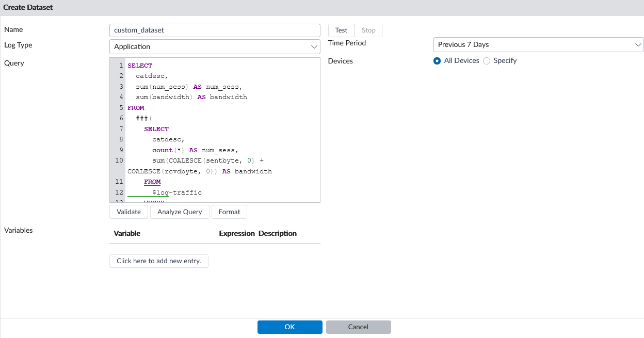Screen dimensions: 644x338
Task: Click the Test button to run the query
Action: tap(341, 30)
